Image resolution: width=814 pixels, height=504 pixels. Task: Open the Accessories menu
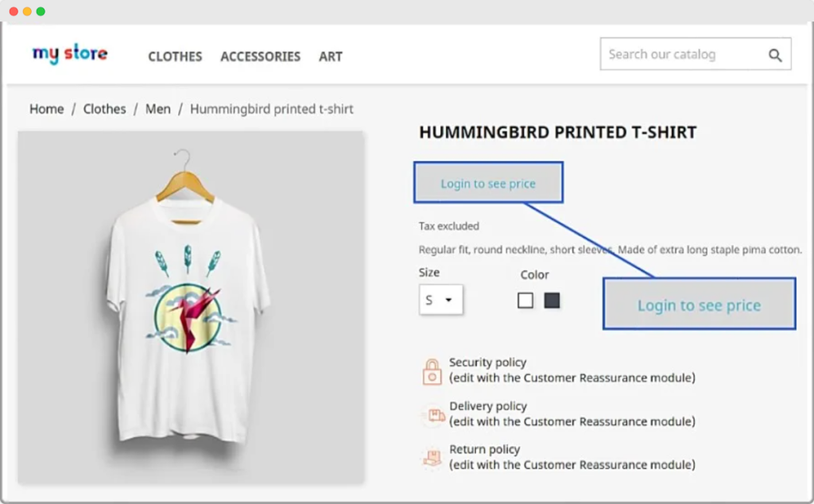point(260,56)
